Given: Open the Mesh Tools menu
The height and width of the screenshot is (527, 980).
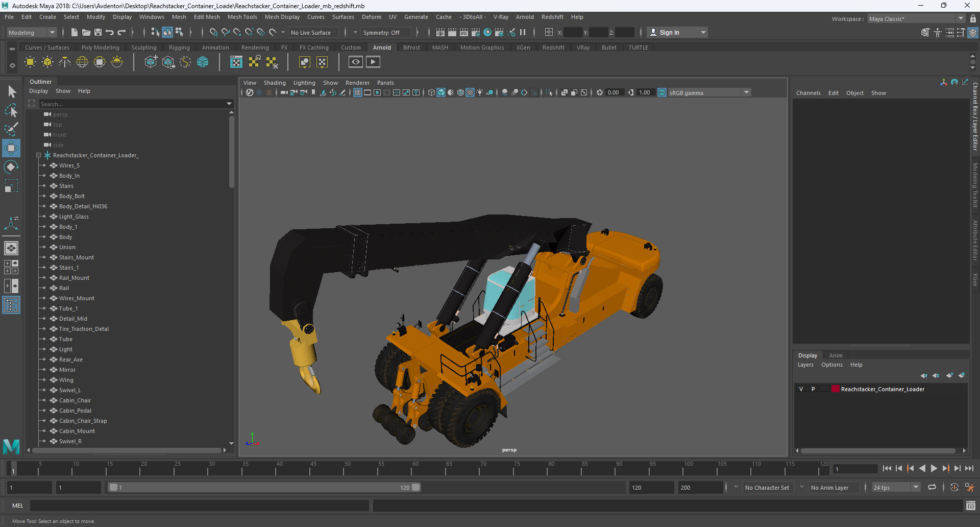Looking at the screenshot, I should 242,17.
